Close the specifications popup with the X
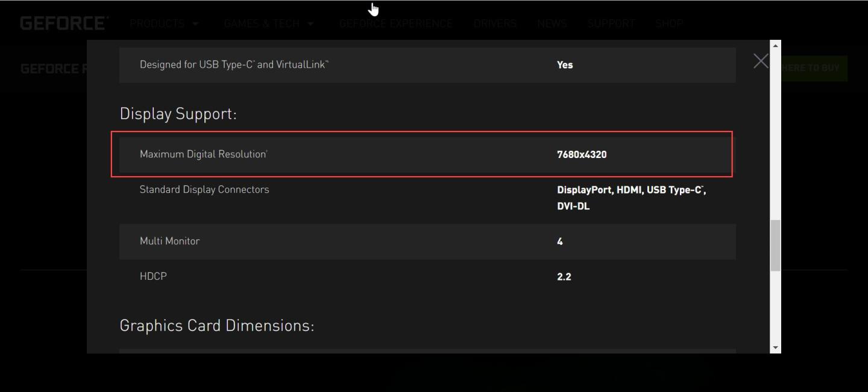 [761, 61]
